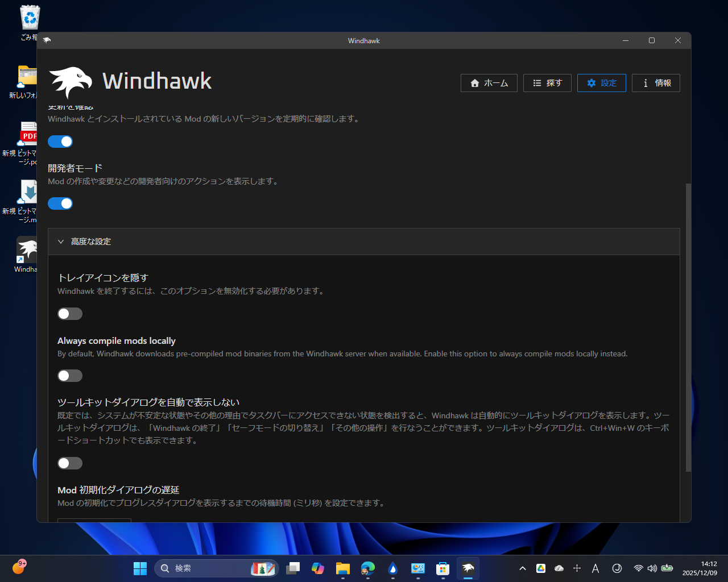Turn on Always compile mods locally
Image resolution: width=728 pixels, height=582 pixels.
69,376
